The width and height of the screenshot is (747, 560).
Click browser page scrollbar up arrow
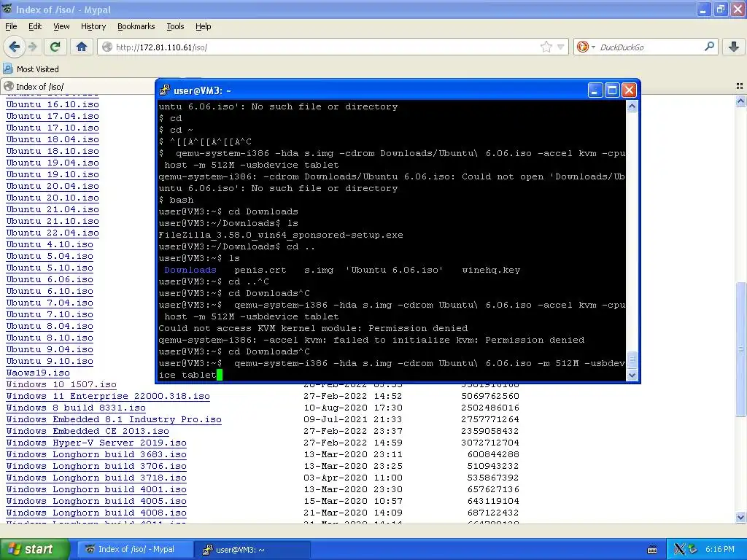(741, 101)
